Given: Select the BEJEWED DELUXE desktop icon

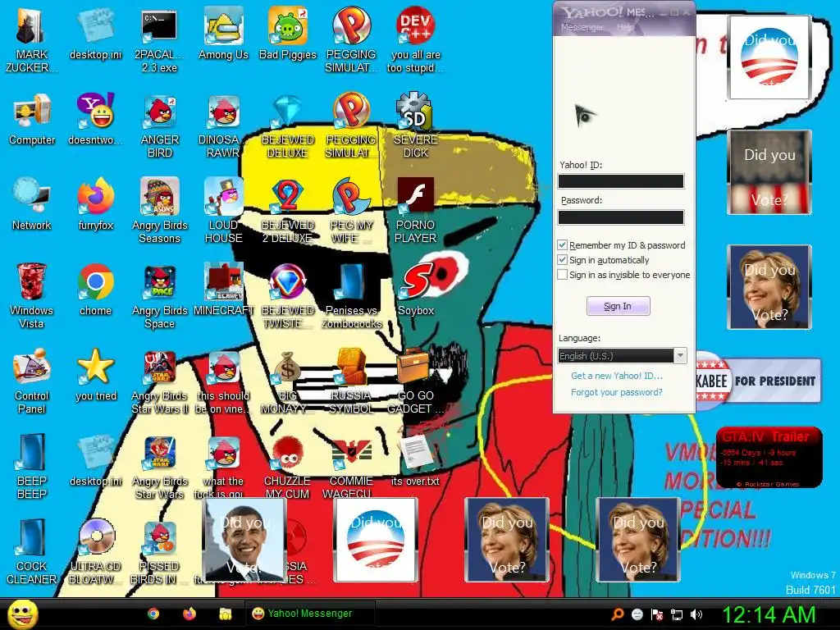Looking at the screenshot, I should coord(288,126).
